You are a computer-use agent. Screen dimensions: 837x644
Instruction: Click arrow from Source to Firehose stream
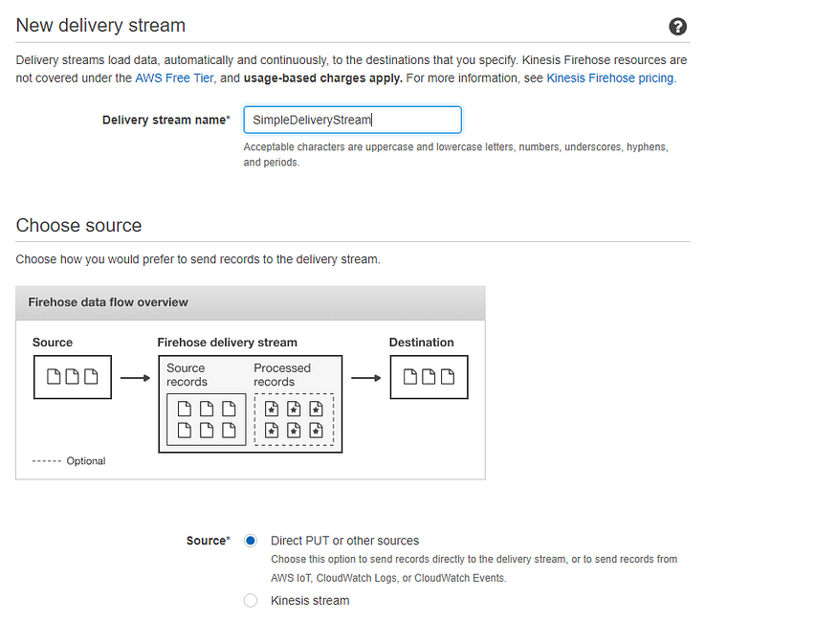click(136, 378)
